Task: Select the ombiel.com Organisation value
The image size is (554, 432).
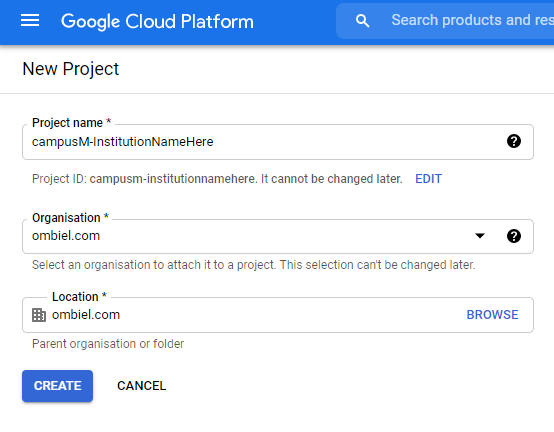Action: [66, 236]
